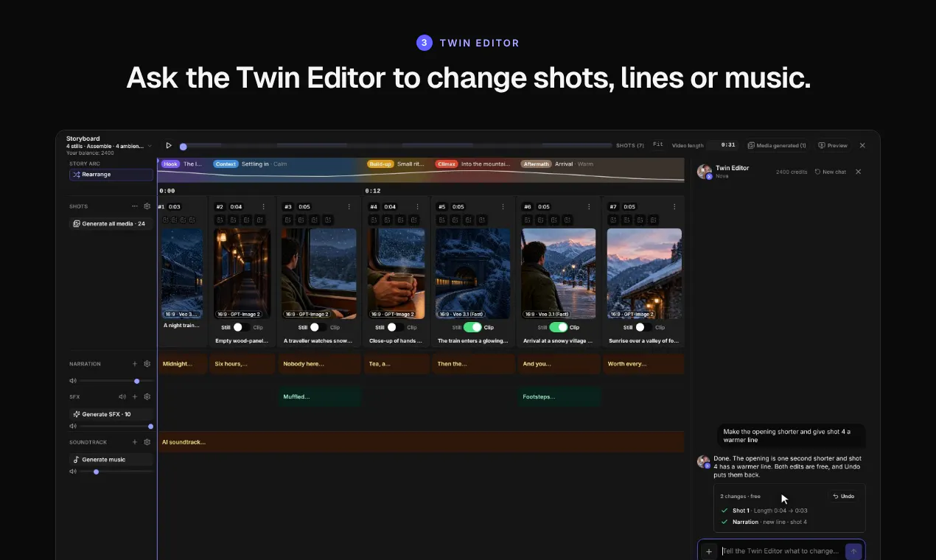Add a soundtrack with plus icon
The image size is (936, 560).
(135, 442)
